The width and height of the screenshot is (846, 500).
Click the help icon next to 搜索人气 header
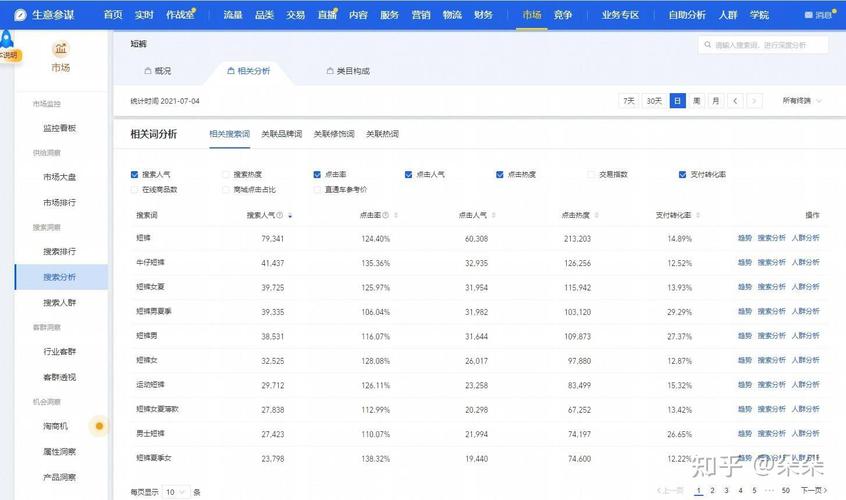click(x=279, y=215)
